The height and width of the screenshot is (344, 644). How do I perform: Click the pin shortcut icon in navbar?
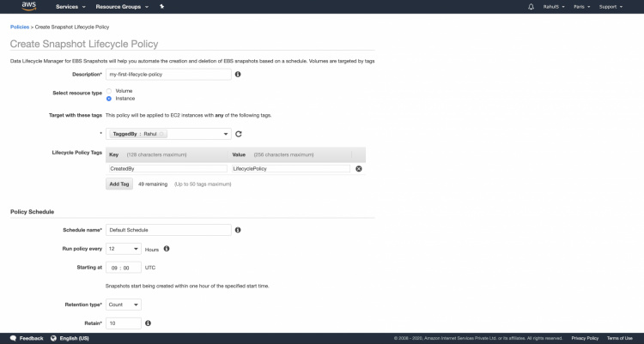click(163, 7)
